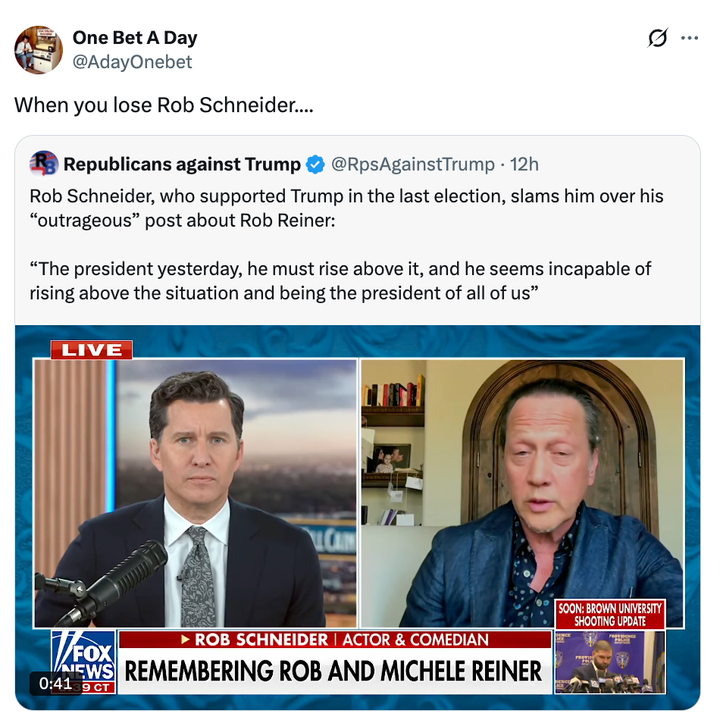This screenshot has height=720, width=720.
Task: Click the "Remembering Rob and Michele Reiner" headline
Action: (x=333, y=671)
